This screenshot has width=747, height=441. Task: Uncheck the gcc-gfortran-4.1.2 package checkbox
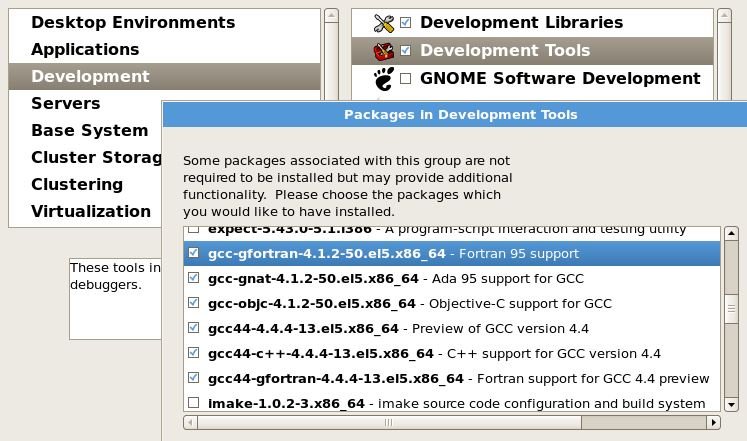(193, 253)
